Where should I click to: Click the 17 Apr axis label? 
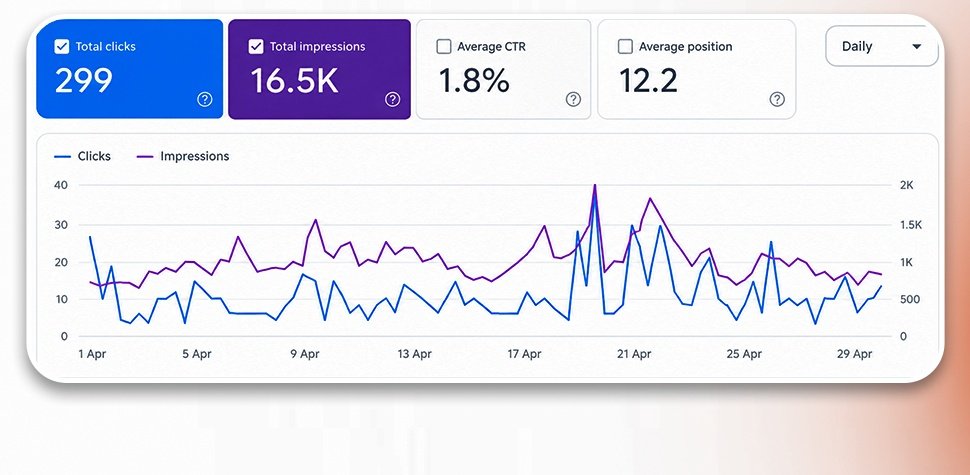tap(524, 354)
